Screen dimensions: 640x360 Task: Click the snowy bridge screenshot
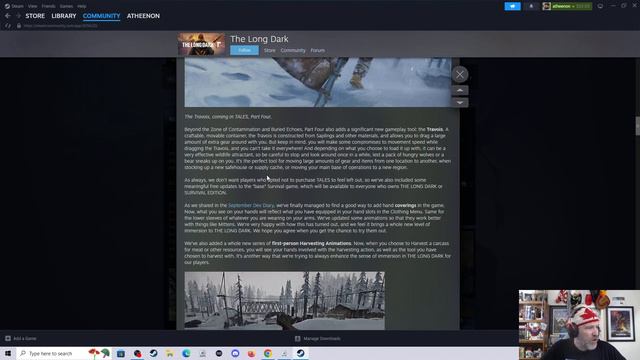(284, 300)
